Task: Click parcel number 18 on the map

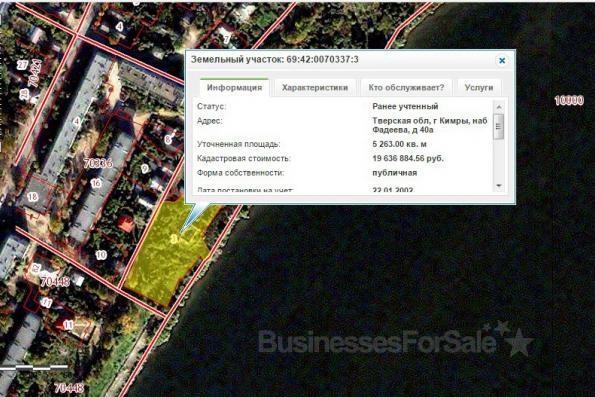Action: 33,197
